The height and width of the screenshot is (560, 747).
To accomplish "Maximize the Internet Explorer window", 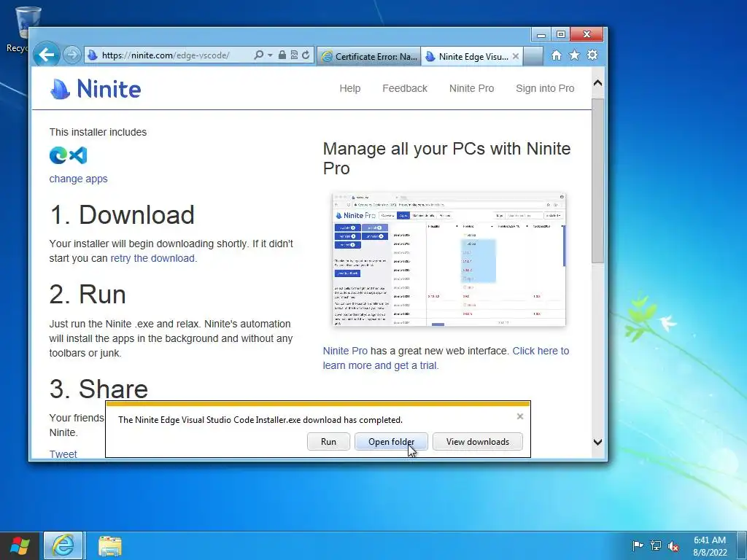I will coord(561,35).
